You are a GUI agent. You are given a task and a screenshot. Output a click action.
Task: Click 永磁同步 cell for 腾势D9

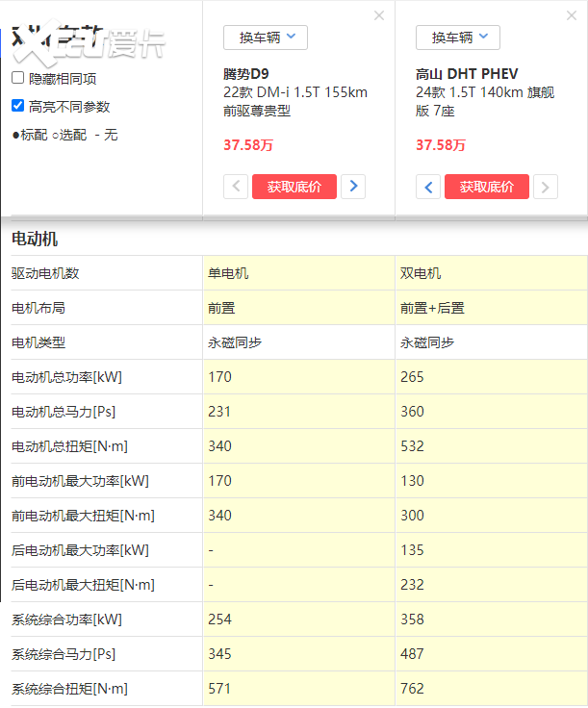click(x=235, y=342)
